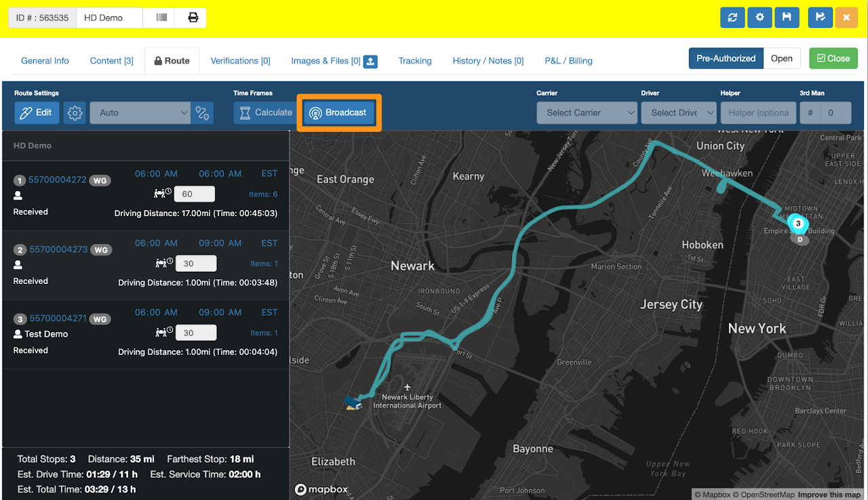Open the General Info tab
The image size is (868, 500).
tap(45, 61)
